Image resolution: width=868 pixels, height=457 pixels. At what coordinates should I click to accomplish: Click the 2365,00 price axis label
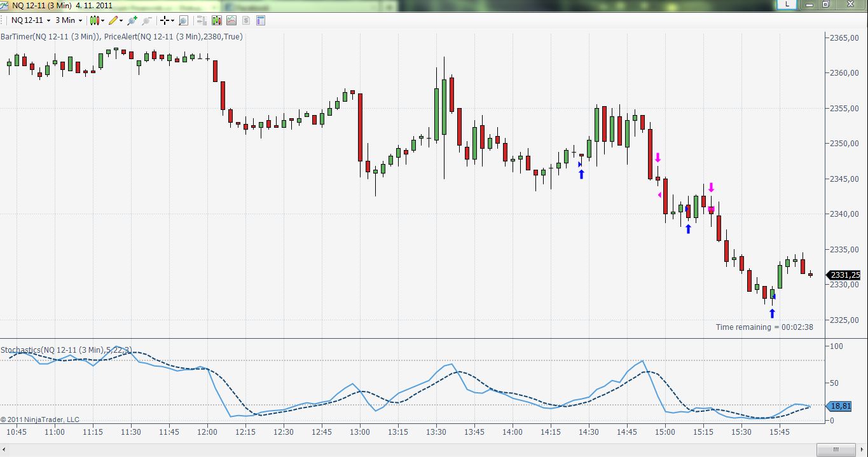point(845,38)
